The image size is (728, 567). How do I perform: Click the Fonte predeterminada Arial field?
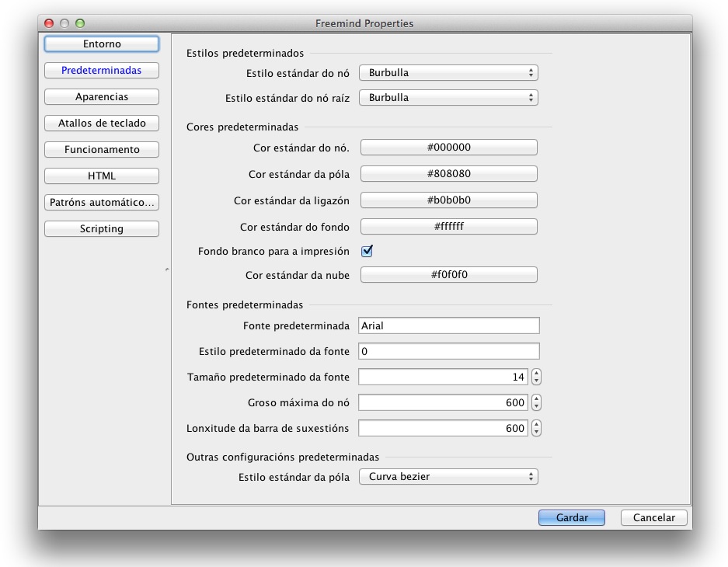[448, 326]
